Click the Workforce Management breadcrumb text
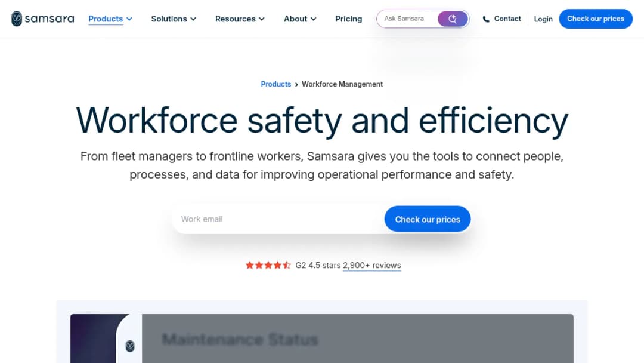The width and height of the screenshot is (644, 363). point(342,84)
